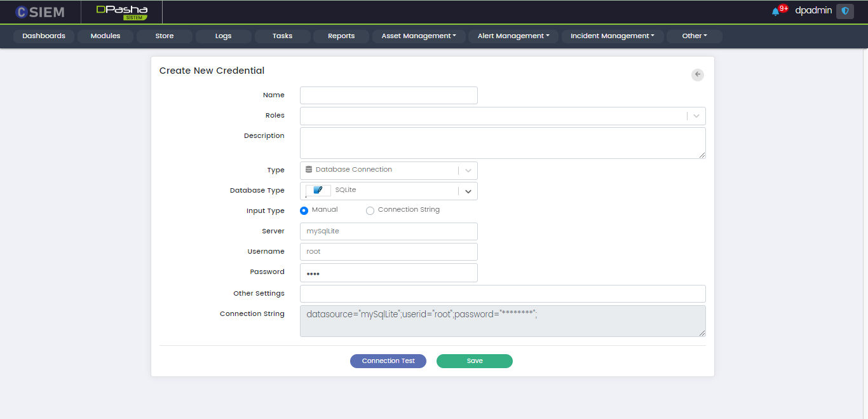This screenshot has height=419, width=868.
Task: Focus the Name input field
Action: pos(388,95)
